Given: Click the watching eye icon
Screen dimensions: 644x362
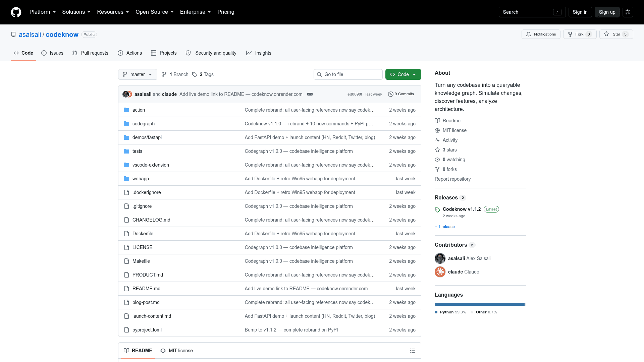Looking at the screenshot, I should point(437,160).
